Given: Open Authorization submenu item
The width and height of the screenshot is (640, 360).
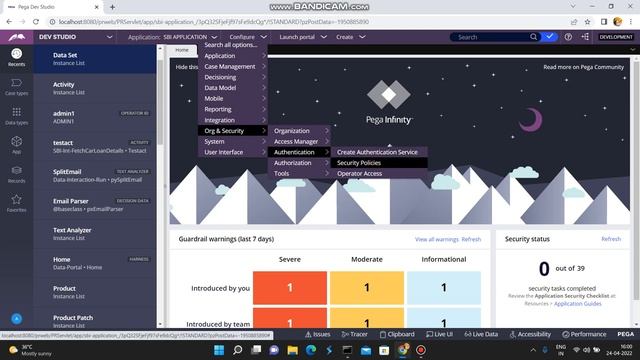Looking at the screenshot, I should tap(299, 163).
